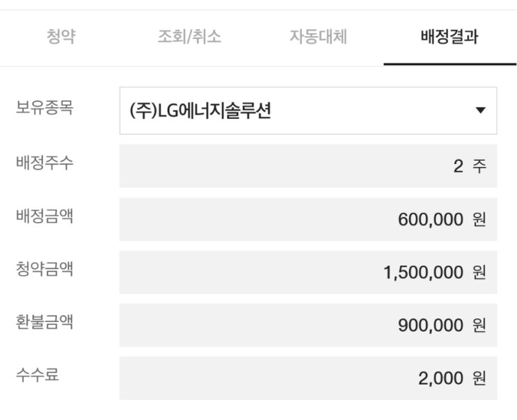Click the 배정결과 tab
Screen dimensions: 517x420
point(450,38)
